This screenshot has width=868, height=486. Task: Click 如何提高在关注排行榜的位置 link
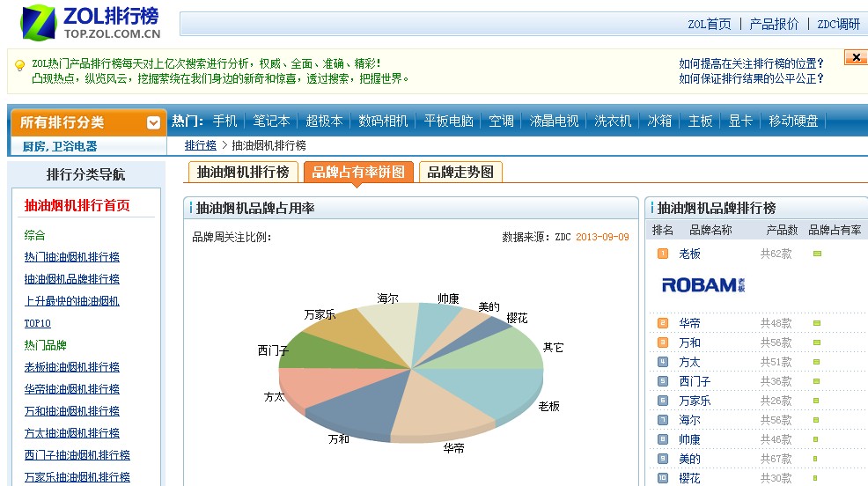pyautogui.click(x=751, y=63)
